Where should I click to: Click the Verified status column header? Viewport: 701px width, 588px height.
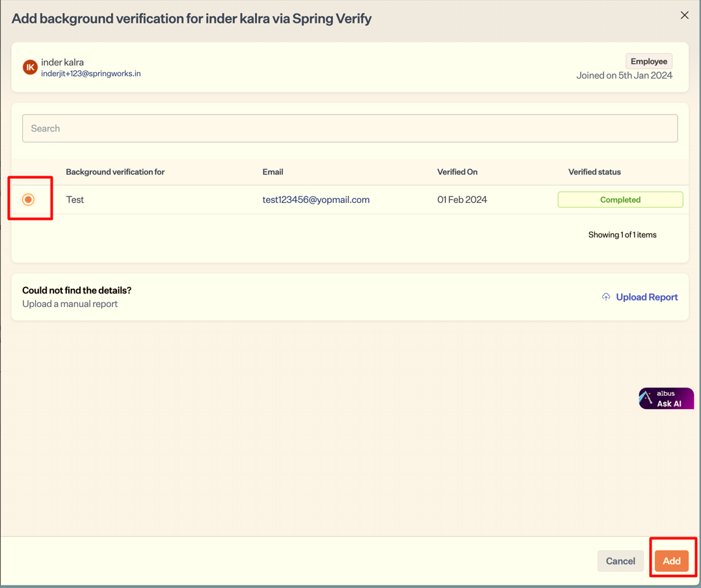tap(594, 172)
